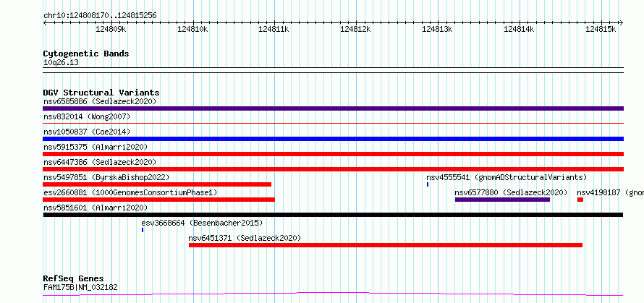Click nsv6451371 (Sedlazeck2020) label

245,238
